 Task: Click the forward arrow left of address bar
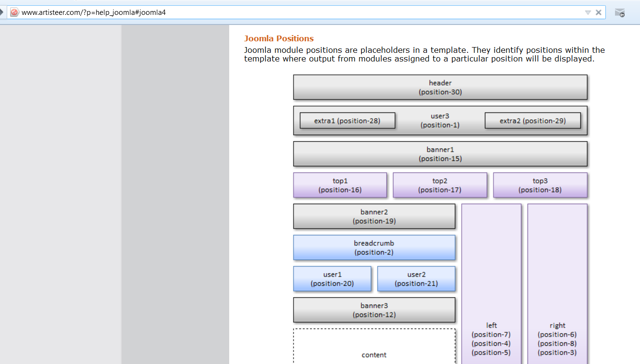pos(2,12)
